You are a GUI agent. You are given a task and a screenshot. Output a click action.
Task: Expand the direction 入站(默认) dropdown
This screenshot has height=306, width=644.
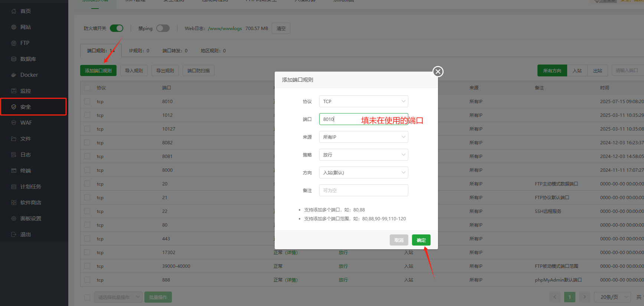363,172
